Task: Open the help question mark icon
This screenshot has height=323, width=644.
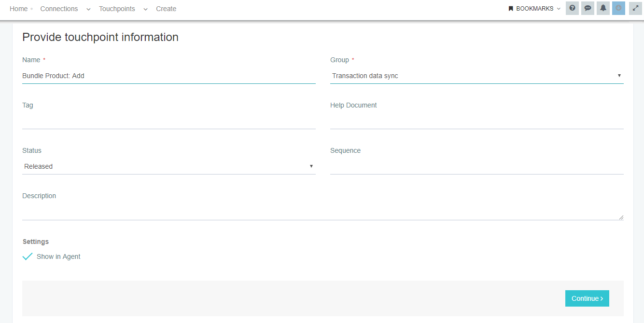Action: click(x=572, y=8)
